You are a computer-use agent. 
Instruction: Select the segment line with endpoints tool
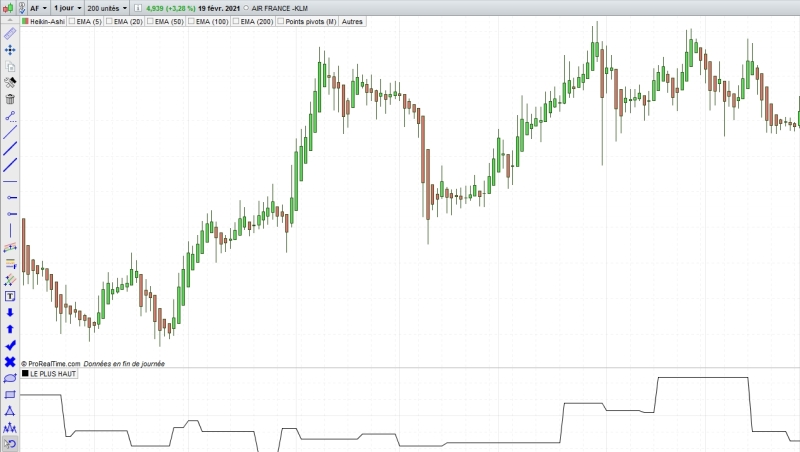click(10, 116)
